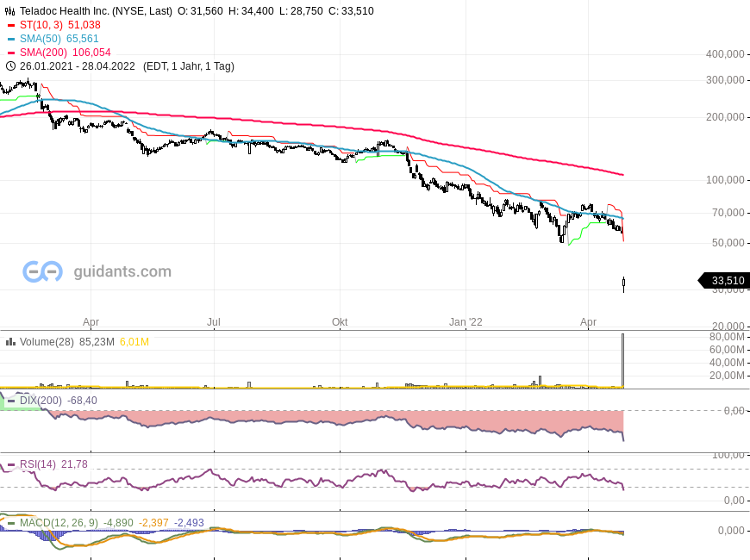The image size is (750, 560).
Task: Click the date range 26.01.2021 - 28.04.2022
Action: (x=78, y=66)
